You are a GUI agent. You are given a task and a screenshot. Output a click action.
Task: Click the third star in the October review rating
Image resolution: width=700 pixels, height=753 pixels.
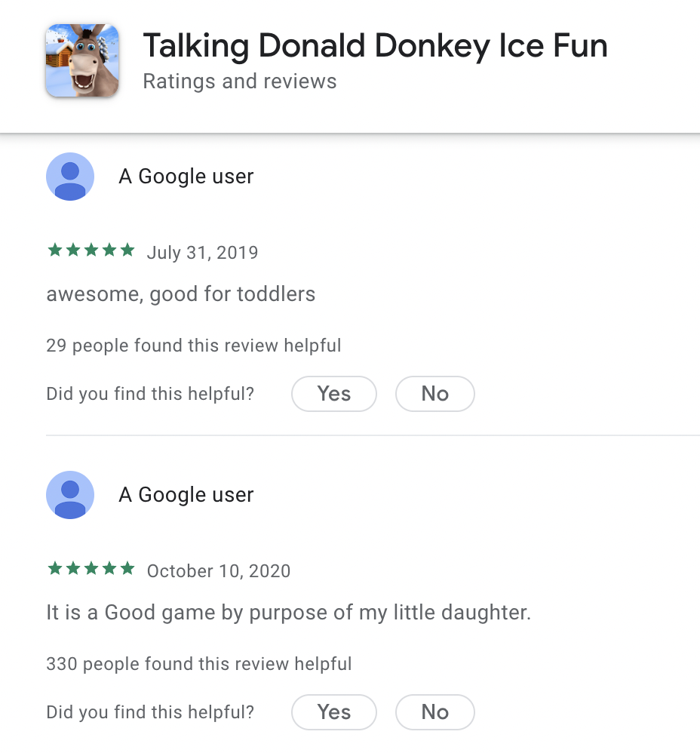pyautogui.click(x=91, y=568)
